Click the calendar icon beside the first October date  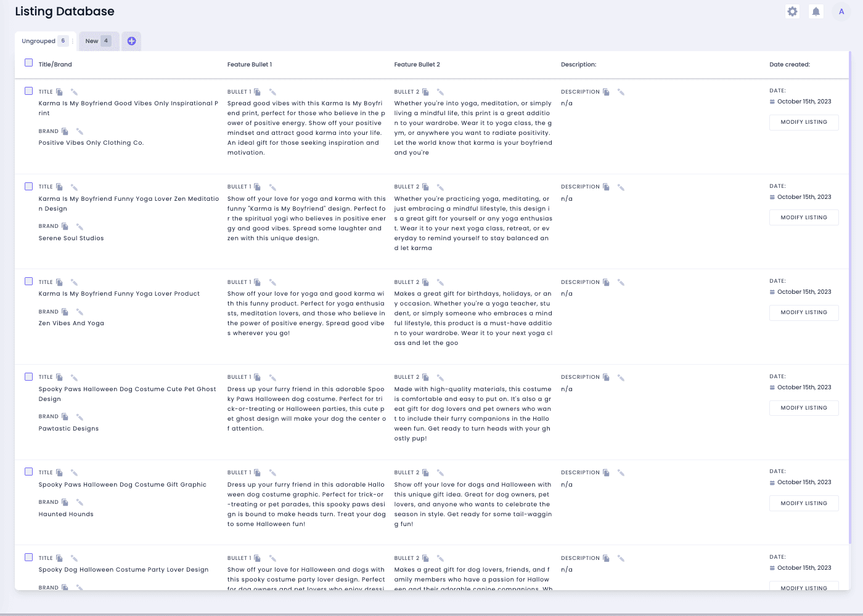coord(771,101)
